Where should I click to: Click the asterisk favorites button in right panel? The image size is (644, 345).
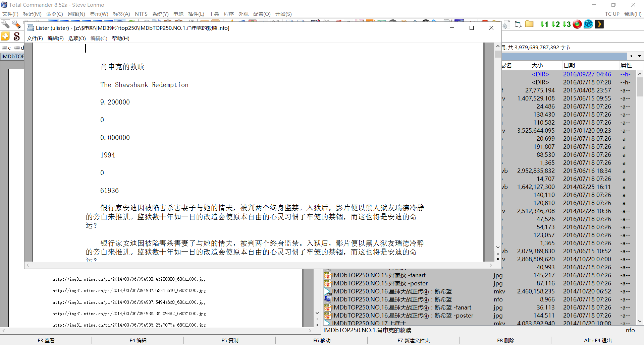pos(631,56)
